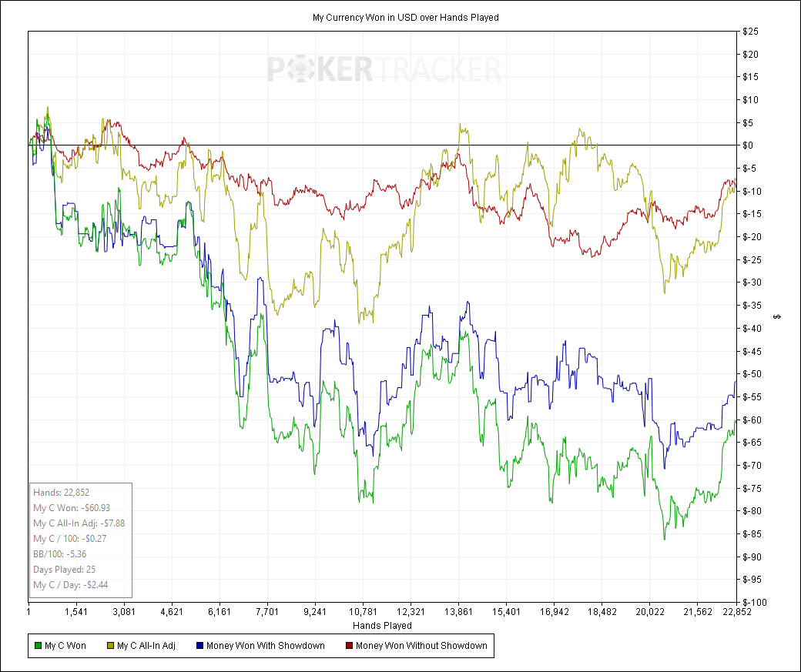Click the 1,541 x-axis tick label
Image resolution: width=801 pixels, height=672 pixels.
coord(76,612)
